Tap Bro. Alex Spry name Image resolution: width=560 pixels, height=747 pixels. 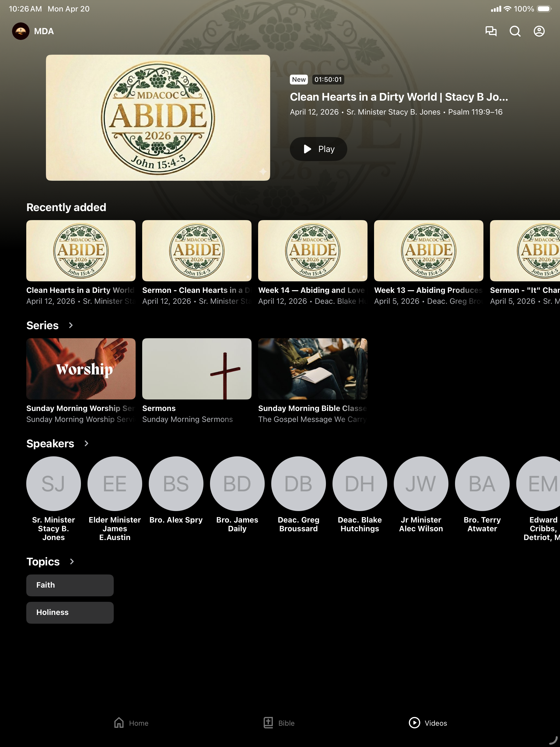[x=176, y=520]
